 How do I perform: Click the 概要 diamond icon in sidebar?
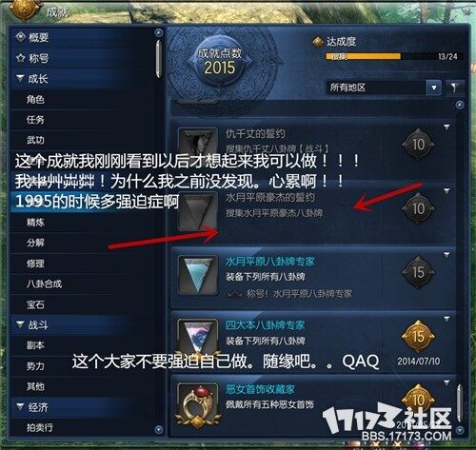click(x=21, y=37)
